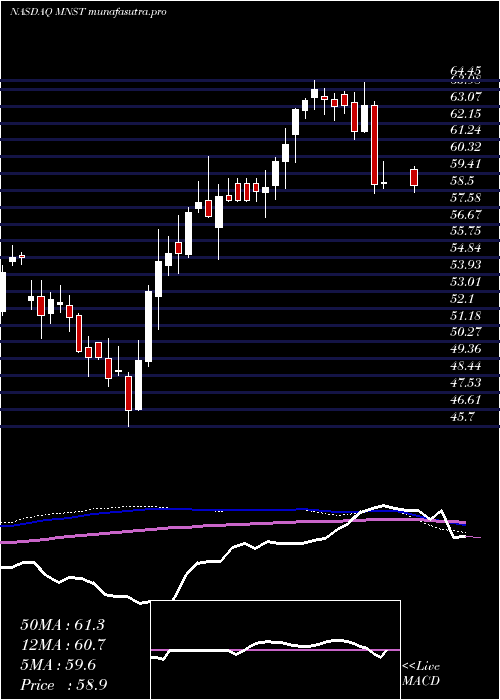The width and height of the screenshot is (500, 700).
Task: Click the 62.15 price axis label
Action: click(466, 113)
